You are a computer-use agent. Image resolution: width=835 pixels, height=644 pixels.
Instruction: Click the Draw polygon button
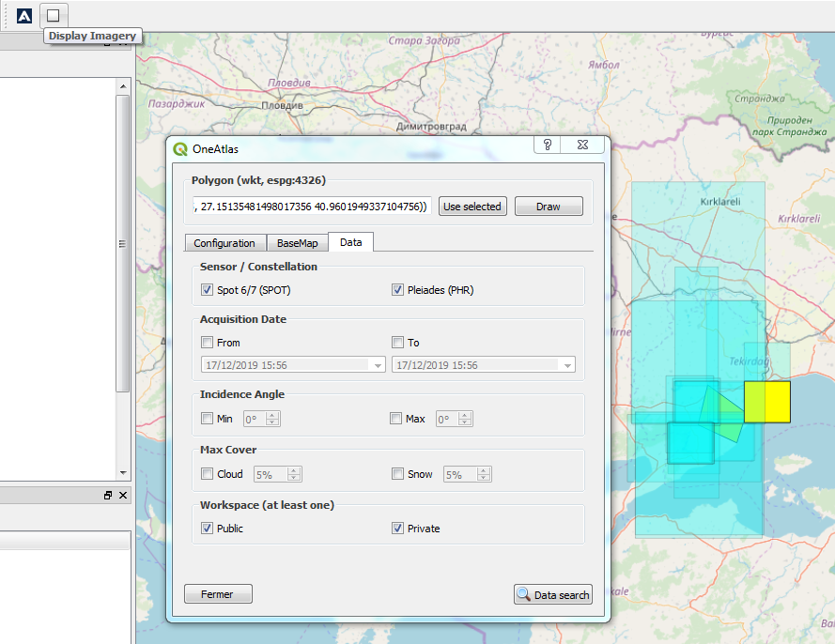click(x=549, y=207)
